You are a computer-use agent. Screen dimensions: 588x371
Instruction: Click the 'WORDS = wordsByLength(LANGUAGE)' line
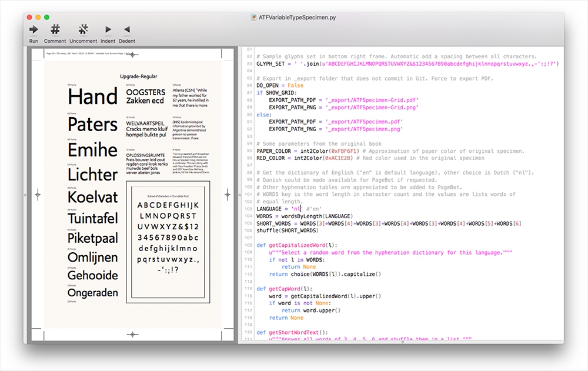point(305,216)
